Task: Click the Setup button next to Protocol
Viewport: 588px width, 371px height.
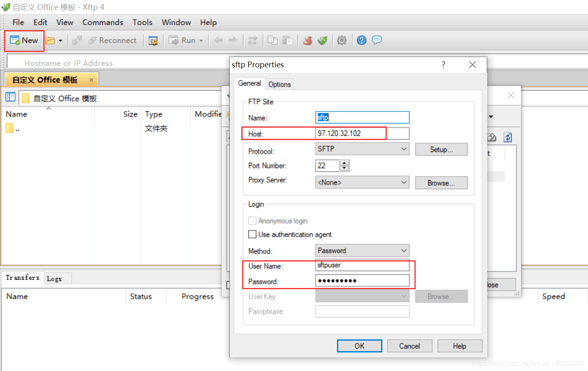Action: [x=441, y=149]
